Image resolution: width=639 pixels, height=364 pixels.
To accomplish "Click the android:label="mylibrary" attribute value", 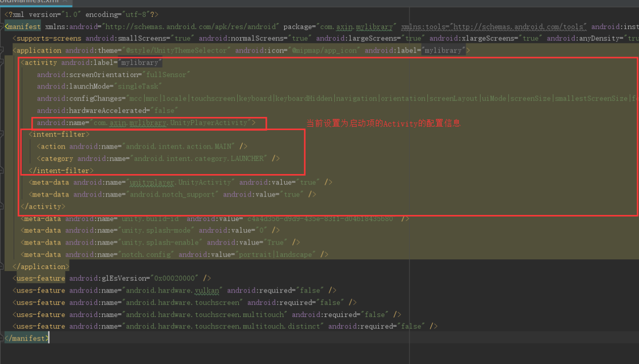I will pyautogui.click(x=139, y=62).
